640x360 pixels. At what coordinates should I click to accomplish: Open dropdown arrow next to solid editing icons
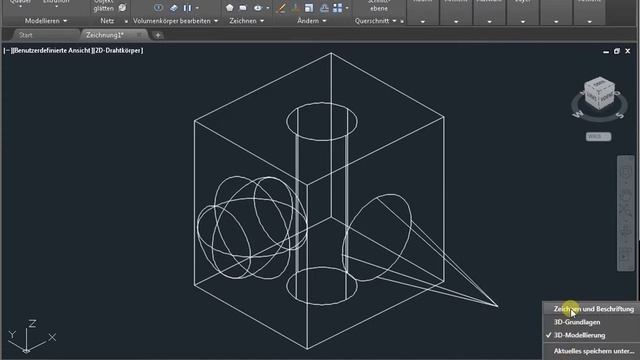point(197,8)
